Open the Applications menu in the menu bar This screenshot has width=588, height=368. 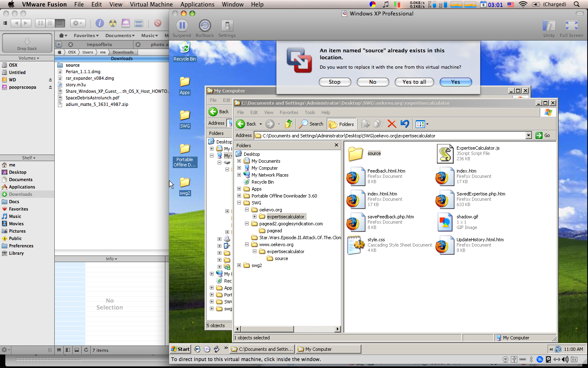[x=197, y=4]
